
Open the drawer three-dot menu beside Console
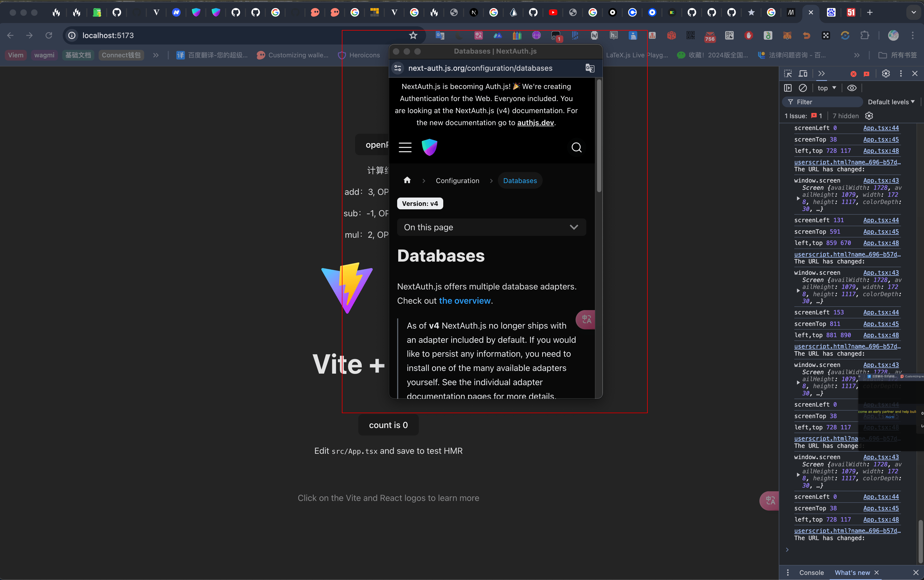788,573
